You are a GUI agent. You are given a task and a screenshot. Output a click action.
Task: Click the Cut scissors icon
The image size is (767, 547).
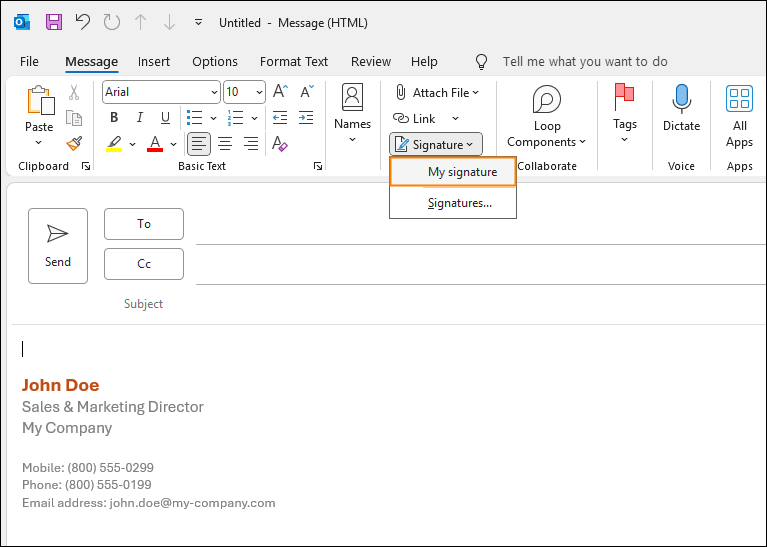pos(74,92)
